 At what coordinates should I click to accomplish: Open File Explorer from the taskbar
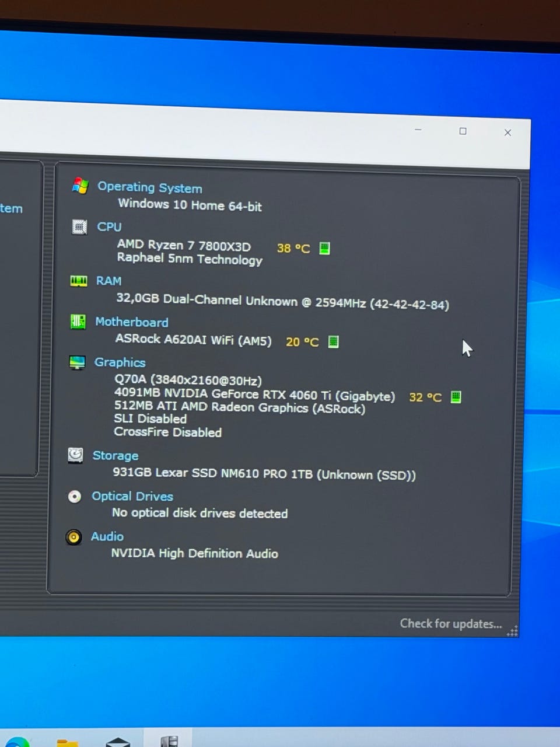pos(67,742)
